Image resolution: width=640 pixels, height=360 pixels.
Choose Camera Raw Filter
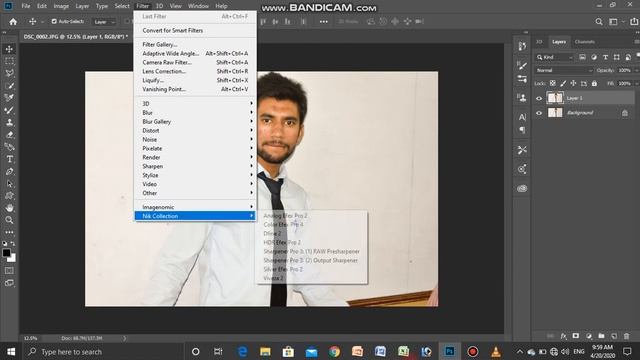click(x=195, y=62)
